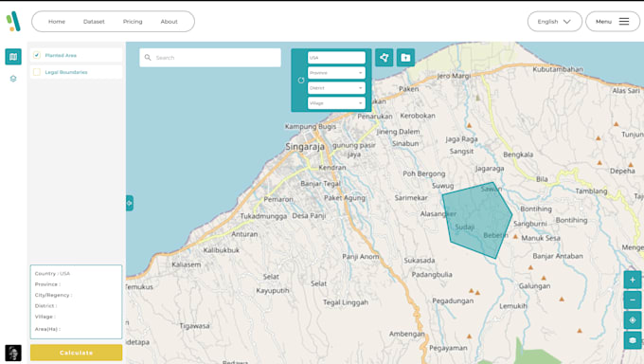
Task: Click the app logo in header
Action: point(13,22)
